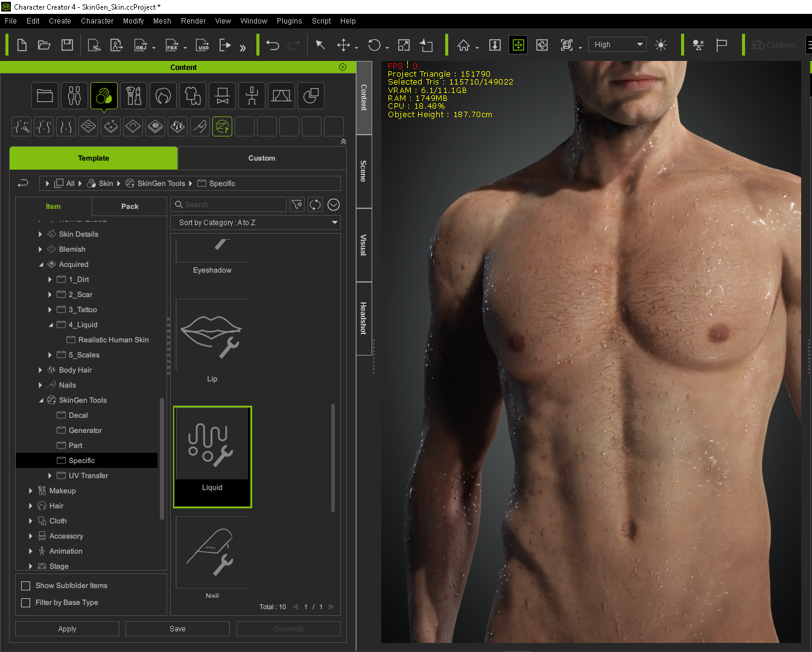Save project with floppy disk icon
The width and height of the screenshot is (812, 652).
click(67, 45)
